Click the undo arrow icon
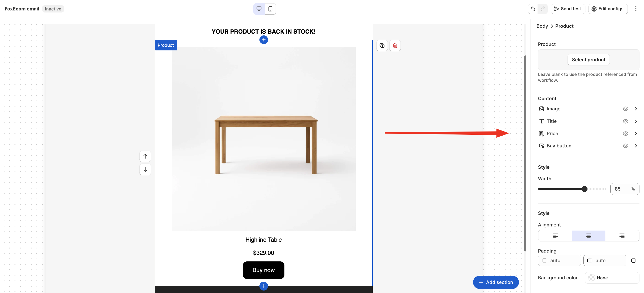 click(533, 9)
